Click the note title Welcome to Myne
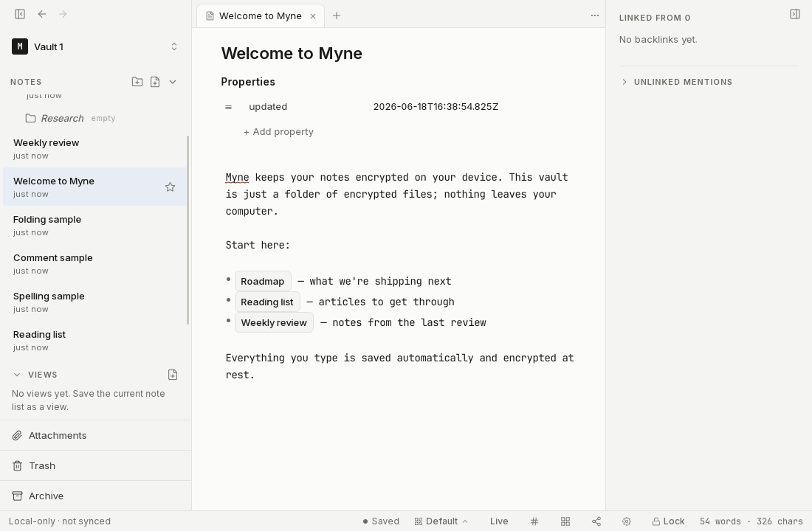 pos(292,53)
